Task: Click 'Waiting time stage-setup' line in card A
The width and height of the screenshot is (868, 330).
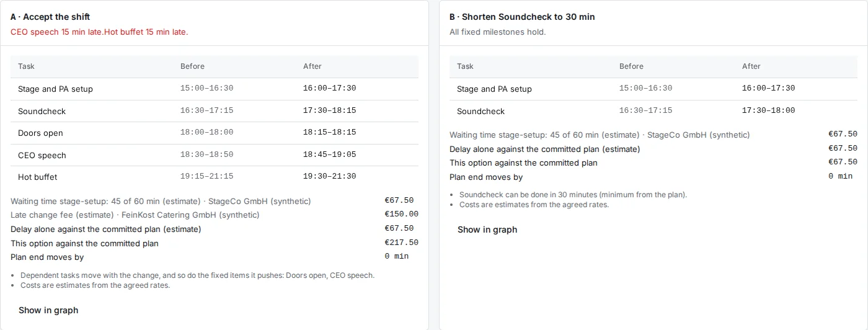Action: [161, 201]
